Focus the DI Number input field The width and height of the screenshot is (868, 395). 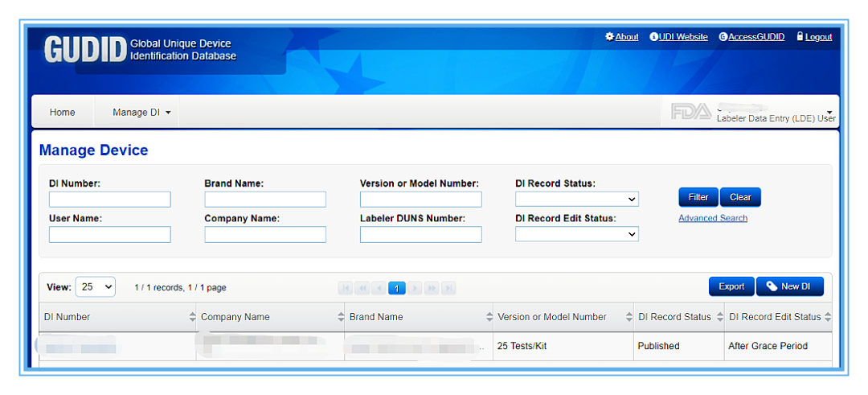click(x=109, y=200)
